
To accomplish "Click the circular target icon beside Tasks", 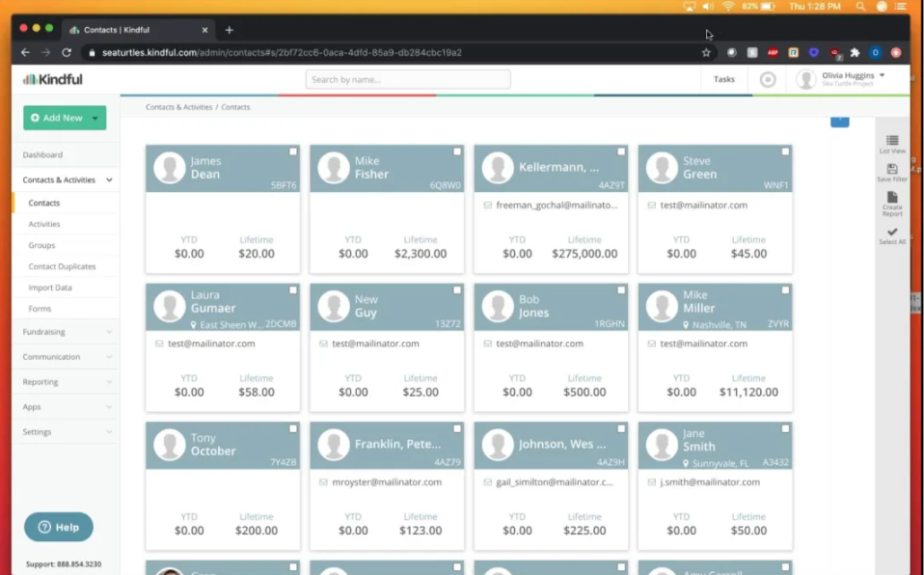I will pyautogui.click(x=767, y=80).
